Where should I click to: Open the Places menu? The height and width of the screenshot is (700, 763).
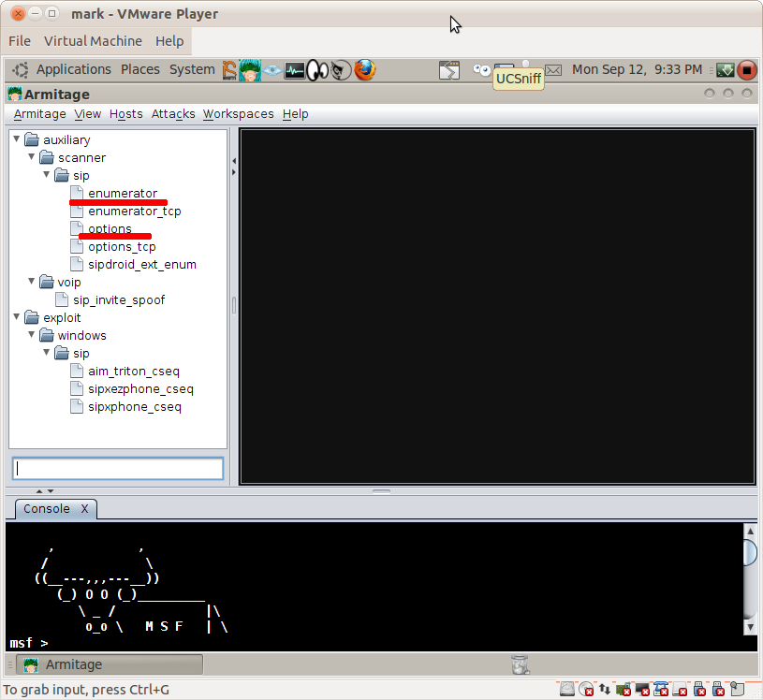(x=140, y=69)
